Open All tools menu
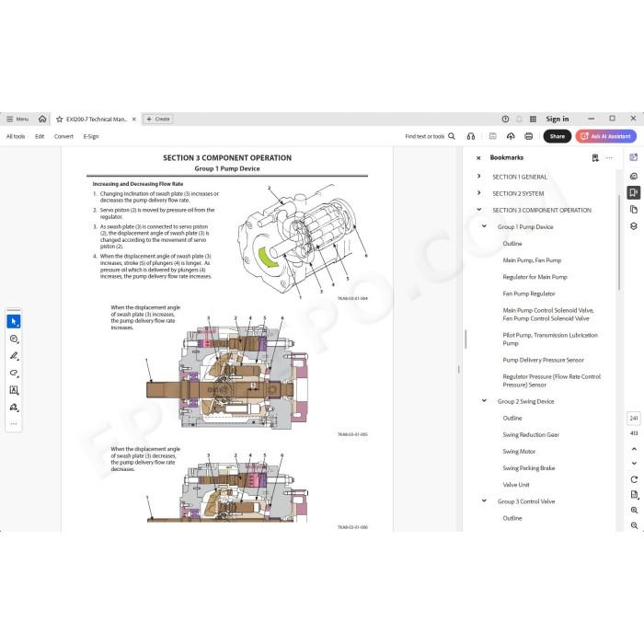Viewport: 644px width, 644px height. (16, 136)
